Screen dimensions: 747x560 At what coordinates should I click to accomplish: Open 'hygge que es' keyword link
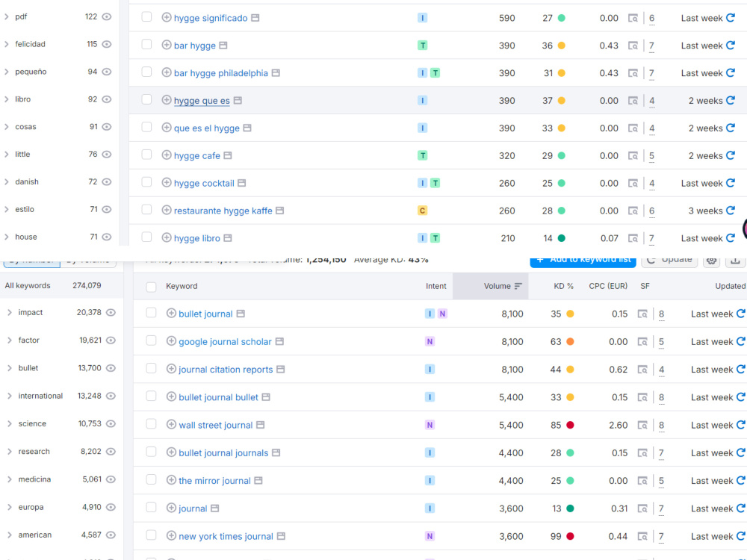(x=202, y=101)
